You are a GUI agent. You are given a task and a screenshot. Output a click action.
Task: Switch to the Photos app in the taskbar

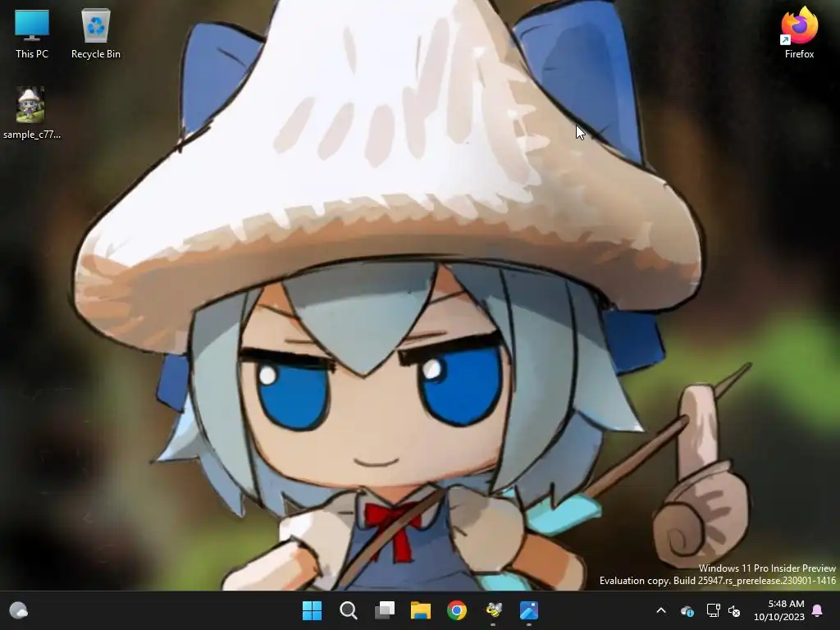tap(529, 610)
